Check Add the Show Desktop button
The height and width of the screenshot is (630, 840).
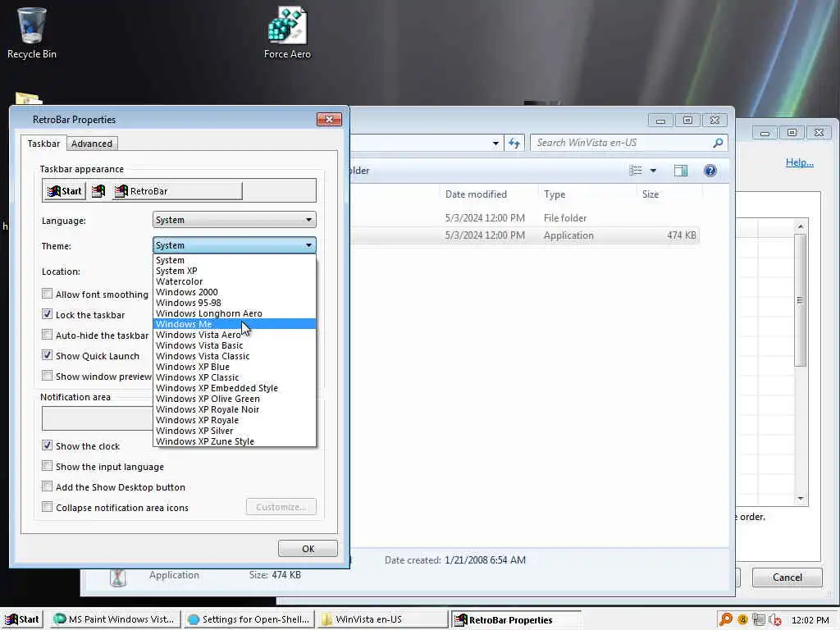click(47, 486)
